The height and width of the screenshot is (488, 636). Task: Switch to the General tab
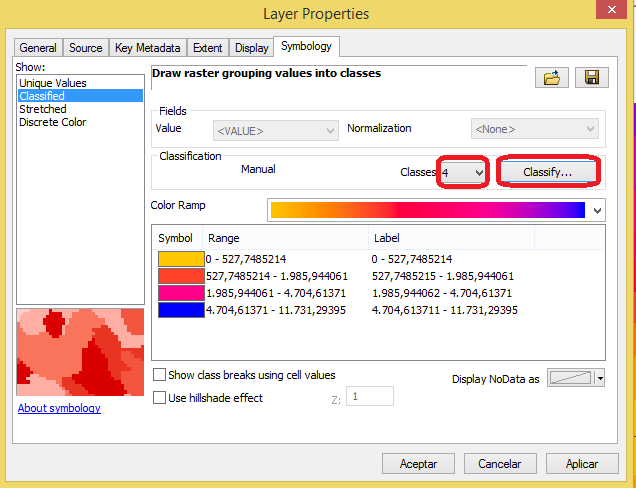[x=38, y=48]
